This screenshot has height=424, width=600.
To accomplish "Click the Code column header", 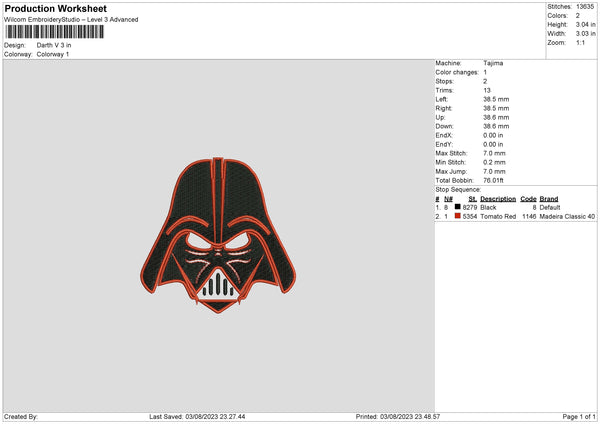I will point(528,199).
